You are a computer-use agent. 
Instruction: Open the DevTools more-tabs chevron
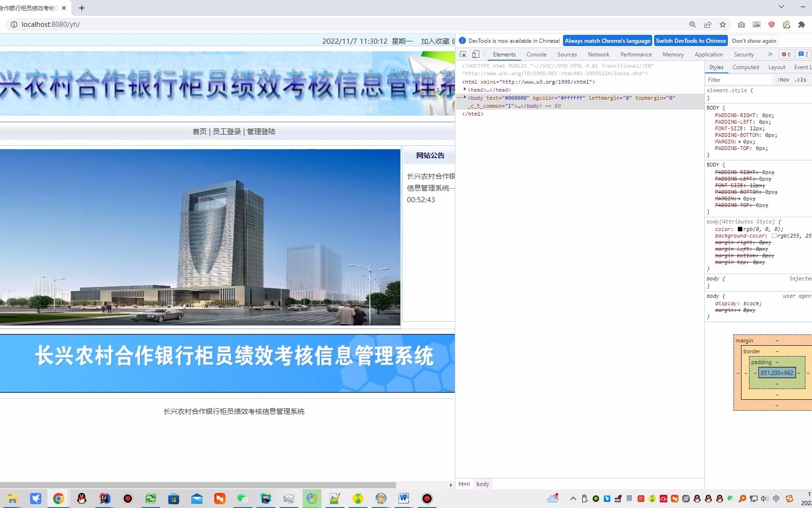coord(770,54)
